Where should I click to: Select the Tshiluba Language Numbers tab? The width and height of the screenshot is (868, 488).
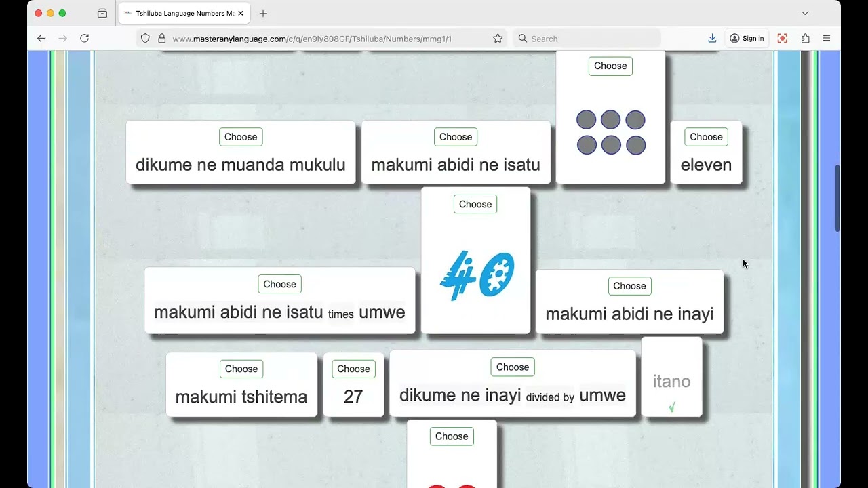click(x=183, y=13)
